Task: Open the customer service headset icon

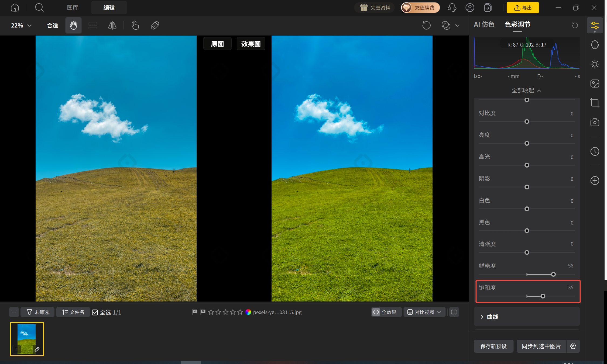Action: (452, 8)
